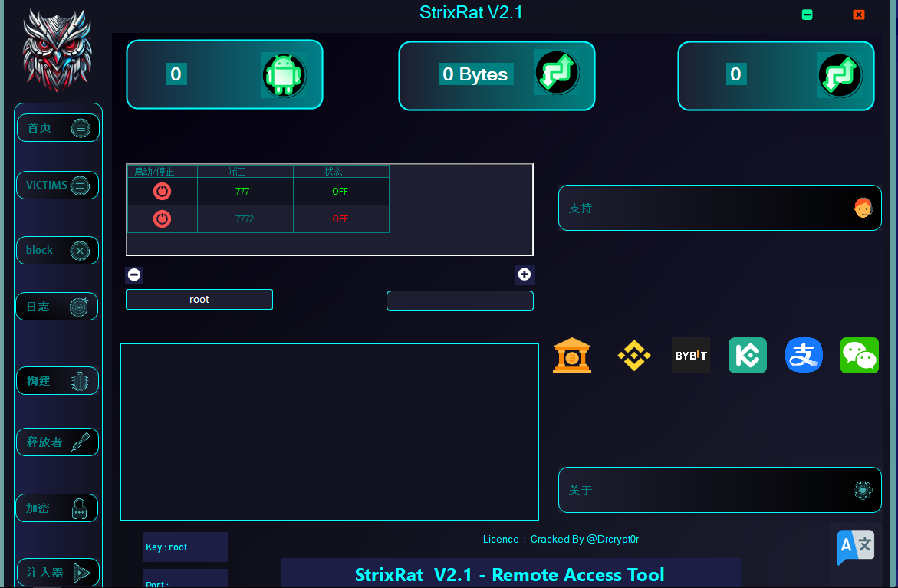The height and width of the screenshot is (588, 898).
Task: Click the support agent avatar icon
Action: 863,208
